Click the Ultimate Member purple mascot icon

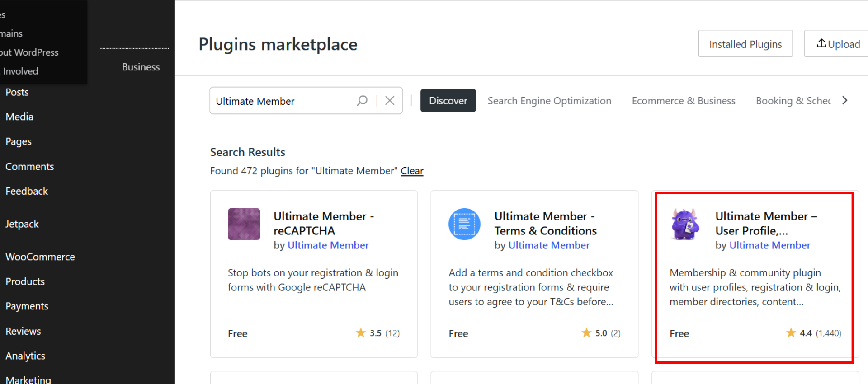(x=685, y=224)
